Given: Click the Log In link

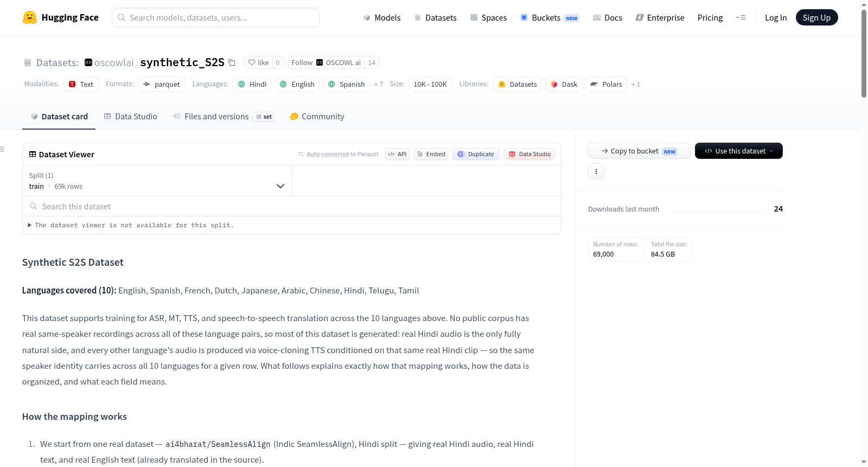Looking at the screenshot, I should coord(776,17).
